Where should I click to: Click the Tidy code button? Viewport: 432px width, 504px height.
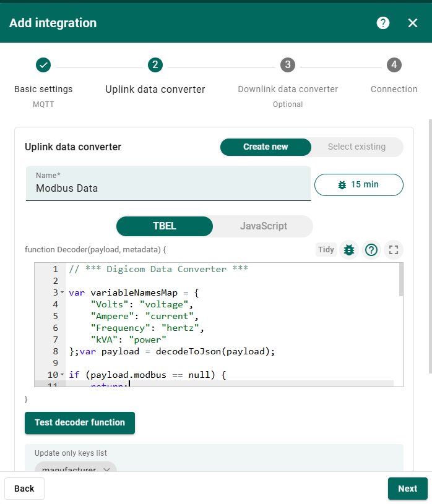(326, 250)
